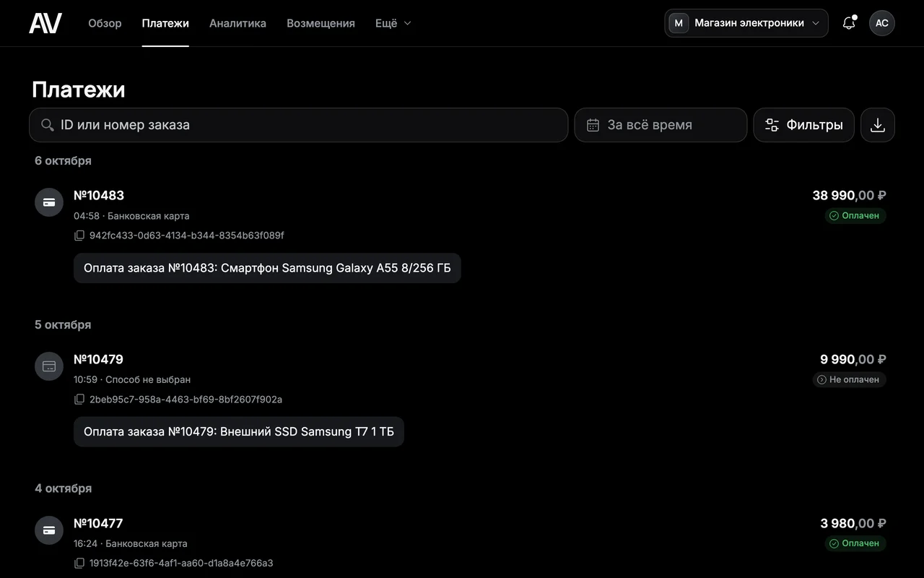Copy payment ID starting with 942fc433
Viewport: 924px width, 578px height.
(x=79, y=236)
